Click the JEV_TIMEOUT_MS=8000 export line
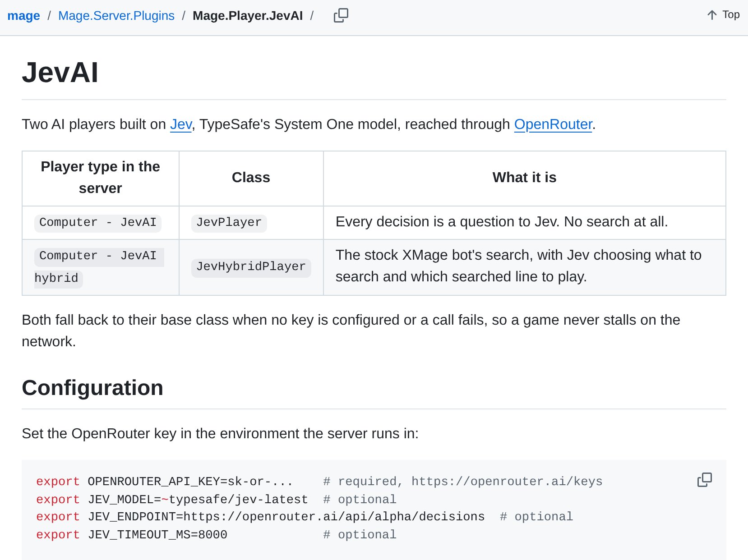The height and width of the screenshot is (560, 748). [217, 535]
